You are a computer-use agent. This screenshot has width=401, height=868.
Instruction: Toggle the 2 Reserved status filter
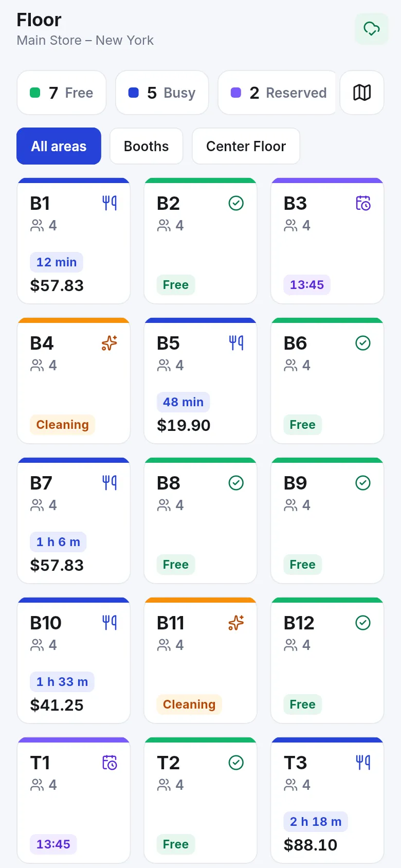point(277,93)
